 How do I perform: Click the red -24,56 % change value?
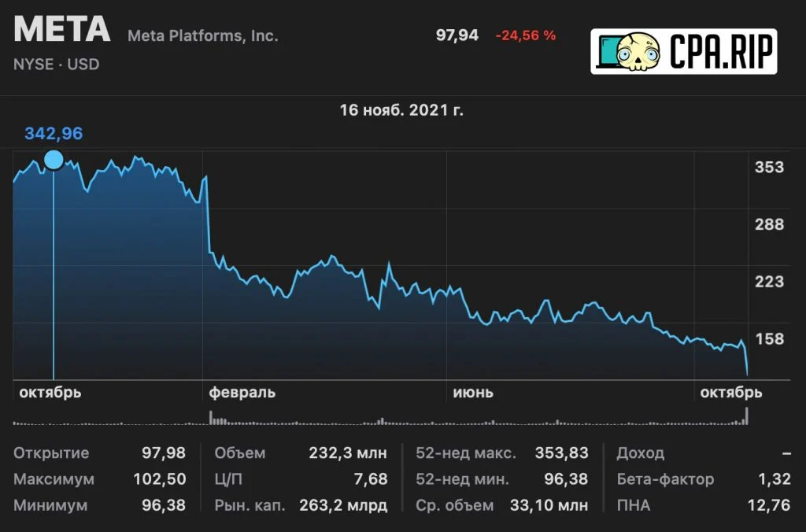[x=525, y=35]
